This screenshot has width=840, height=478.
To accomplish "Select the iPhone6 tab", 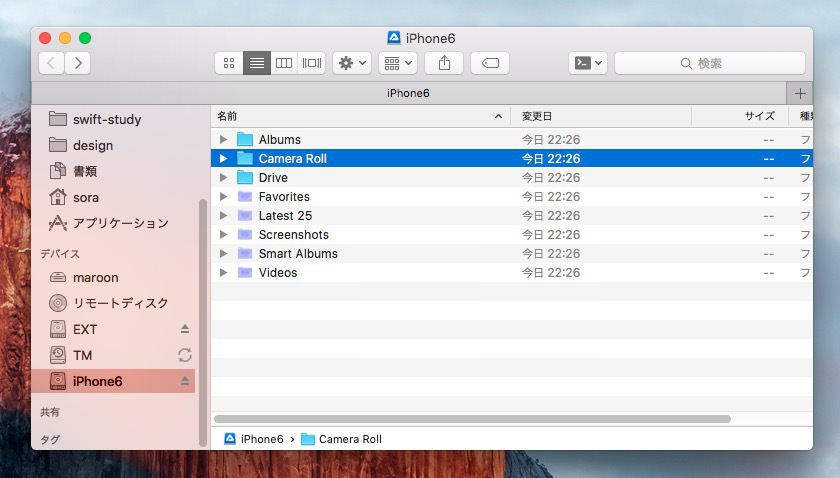I will click(409, 93).
